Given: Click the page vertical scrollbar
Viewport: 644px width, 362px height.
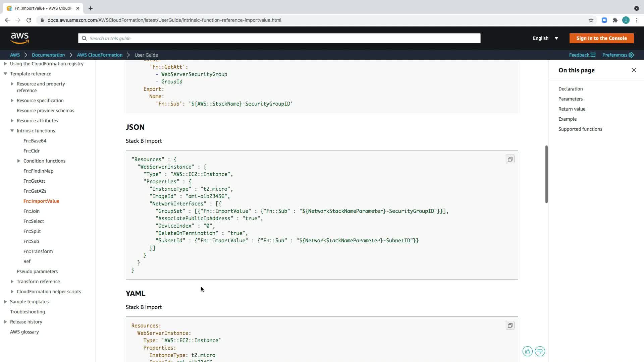Looking at the screenshot, I should click(546, 174).
